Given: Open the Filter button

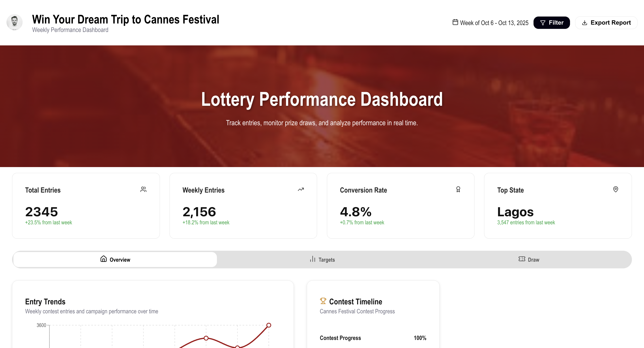Looking at the screenshot, I should [551, 23].
